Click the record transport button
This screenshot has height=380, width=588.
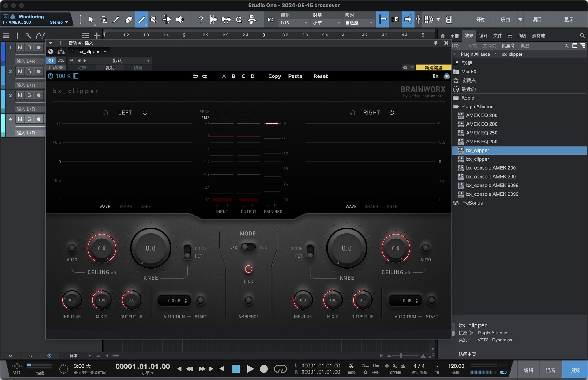click(264, 369)
